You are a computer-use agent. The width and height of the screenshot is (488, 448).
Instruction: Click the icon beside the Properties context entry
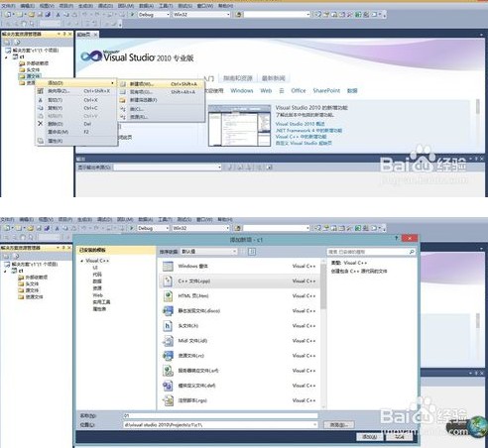(x=41, y=141)
